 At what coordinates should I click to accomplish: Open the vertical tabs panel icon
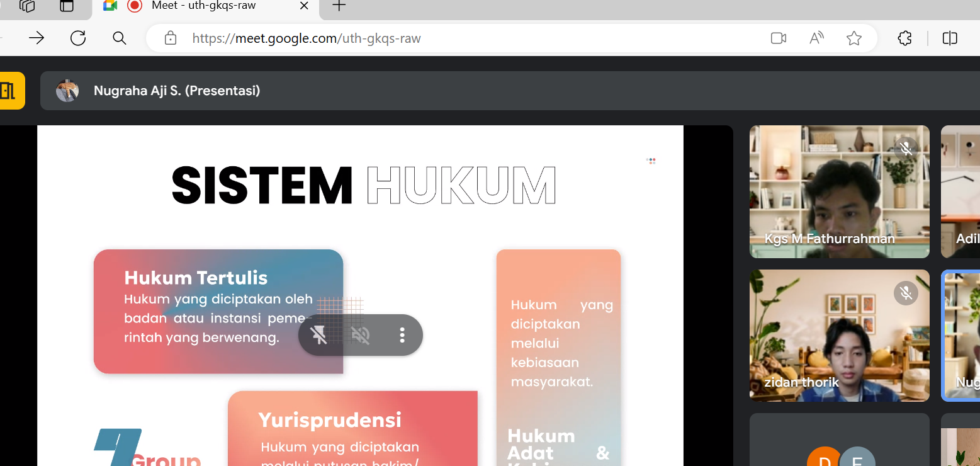point(67,6)
